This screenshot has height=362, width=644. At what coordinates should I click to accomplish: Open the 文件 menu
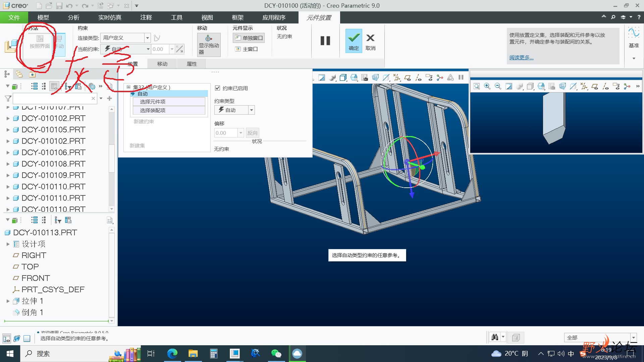pos(14,17)
